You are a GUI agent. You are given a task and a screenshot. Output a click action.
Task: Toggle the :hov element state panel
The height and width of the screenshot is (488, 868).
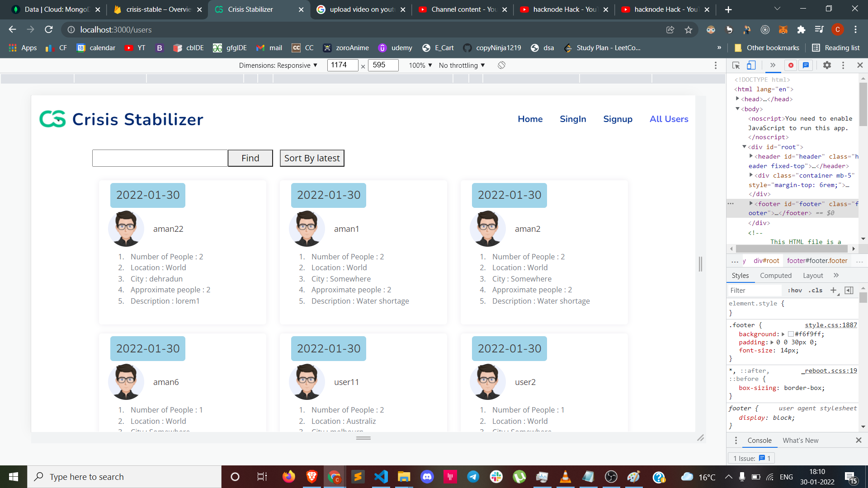tap(795, 290)
